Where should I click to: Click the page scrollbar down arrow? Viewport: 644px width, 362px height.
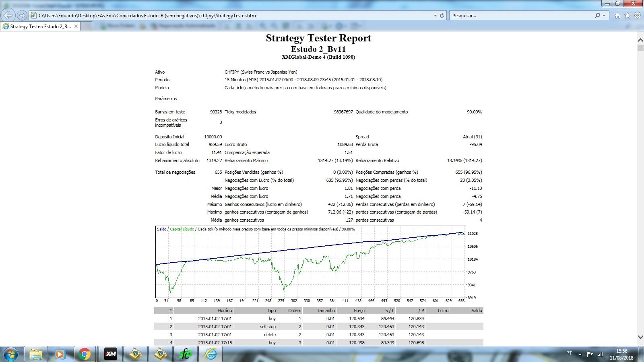point(640,337)
